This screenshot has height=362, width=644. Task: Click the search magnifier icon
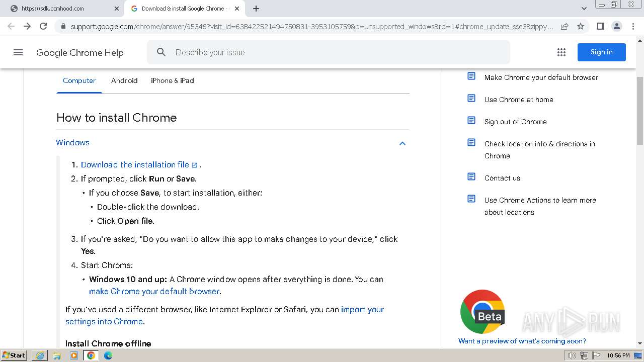(x=161, y=52)
